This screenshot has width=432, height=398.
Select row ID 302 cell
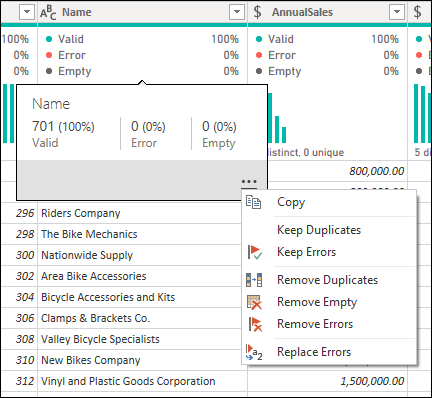[19, 276]
